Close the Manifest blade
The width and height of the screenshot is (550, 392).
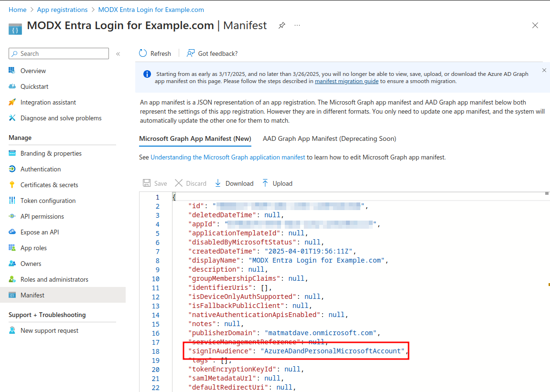(x=535, y=25)
